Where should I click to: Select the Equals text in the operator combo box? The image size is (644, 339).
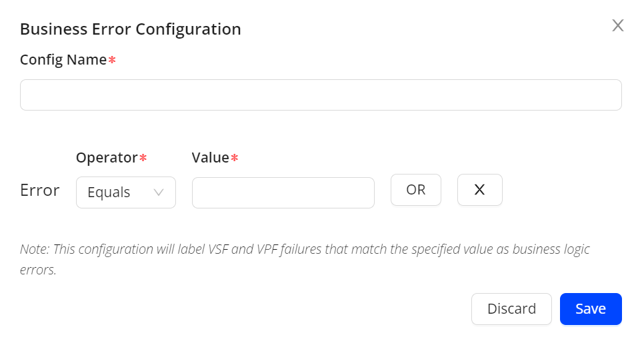109,192
